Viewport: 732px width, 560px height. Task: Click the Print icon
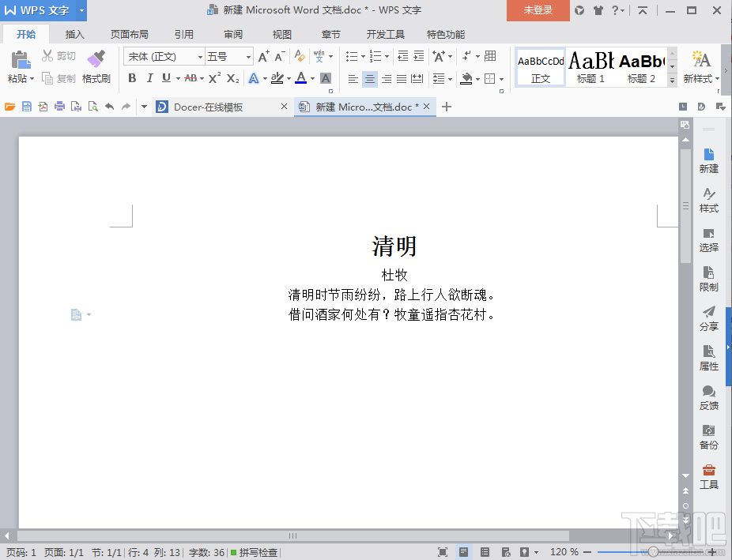tap(59, 106)
